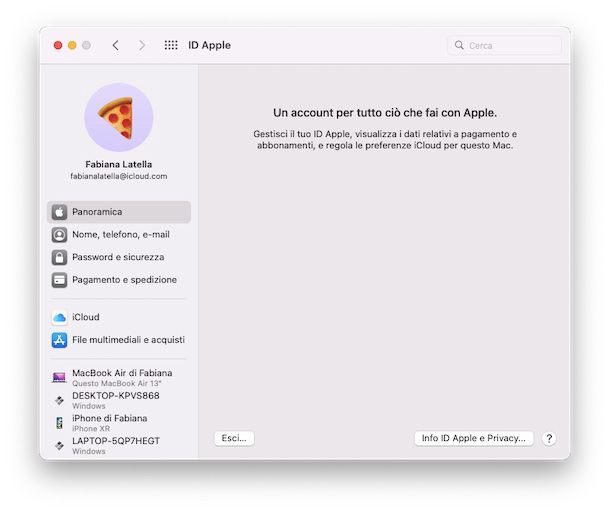Click the MacBook Air device icon
Viewport: 610px width, 512px height.
[59, 377]
